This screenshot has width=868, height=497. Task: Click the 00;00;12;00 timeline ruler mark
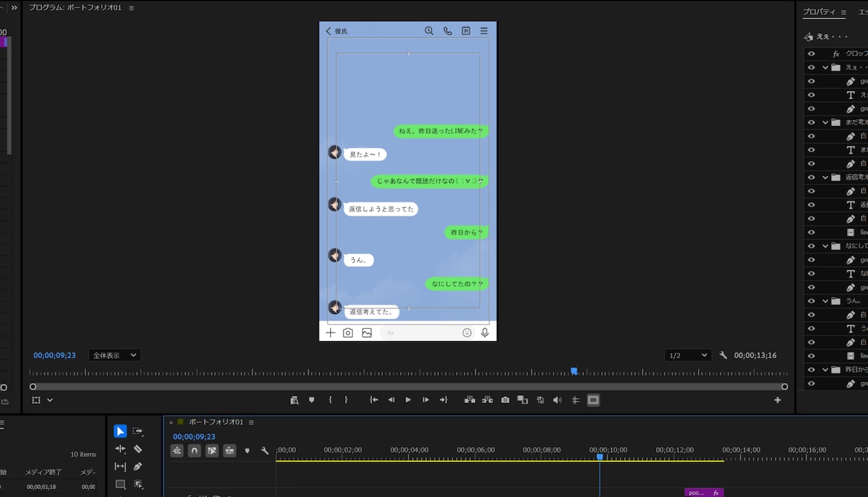click(674, 450)
